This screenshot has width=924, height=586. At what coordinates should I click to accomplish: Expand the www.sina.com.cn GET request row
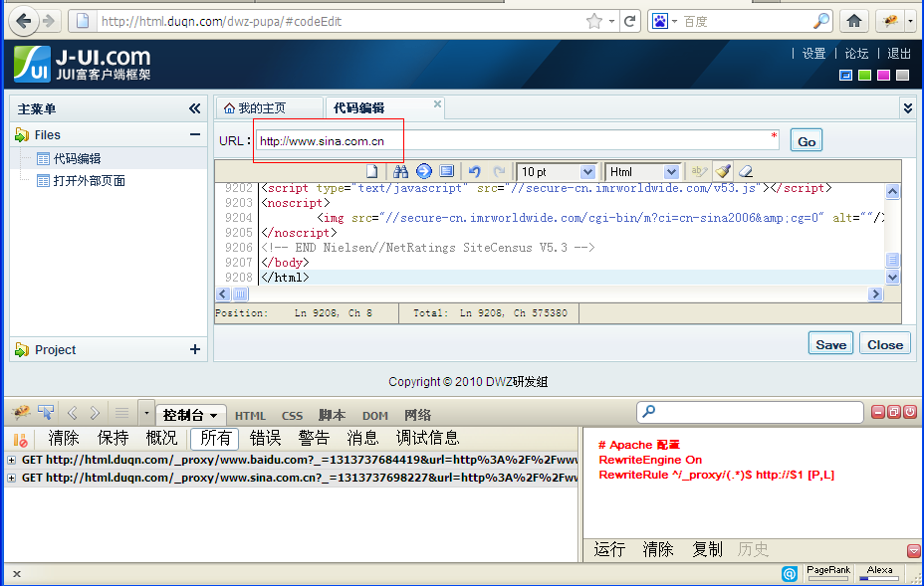11,479
